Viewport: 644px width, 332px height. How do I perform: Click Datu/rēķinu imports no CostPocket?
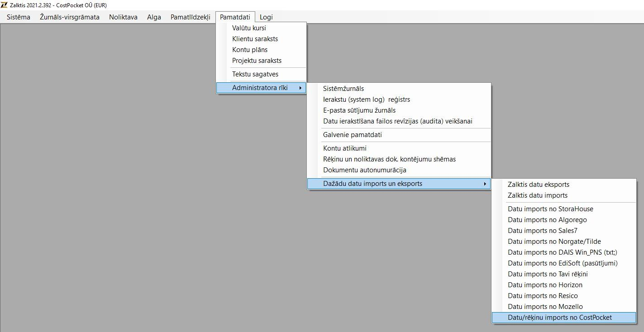[564, 318]
